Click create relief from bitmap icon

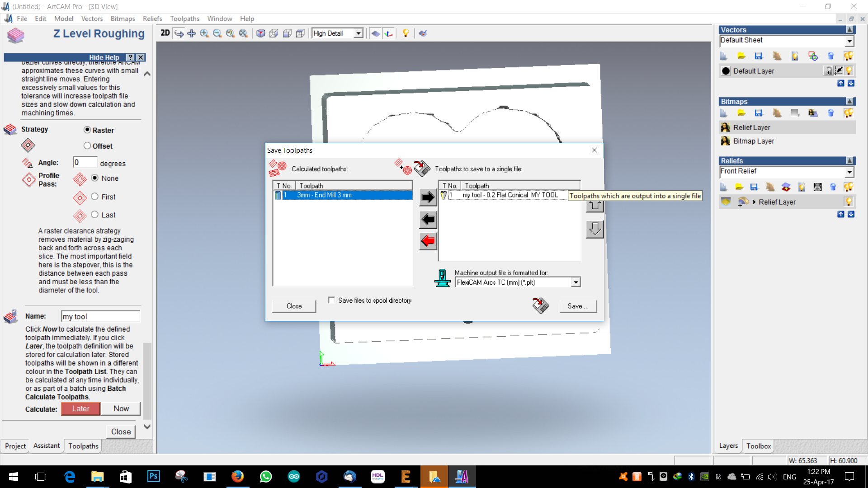click(813, 113)
